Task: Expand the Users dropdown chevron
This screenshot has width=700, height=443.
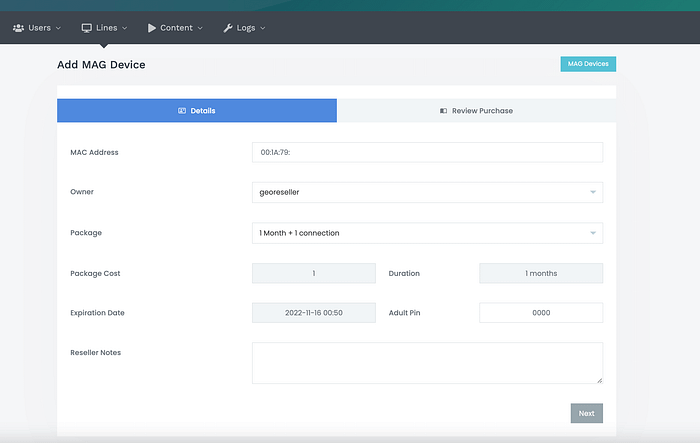Action: click(x=58, y=28)
